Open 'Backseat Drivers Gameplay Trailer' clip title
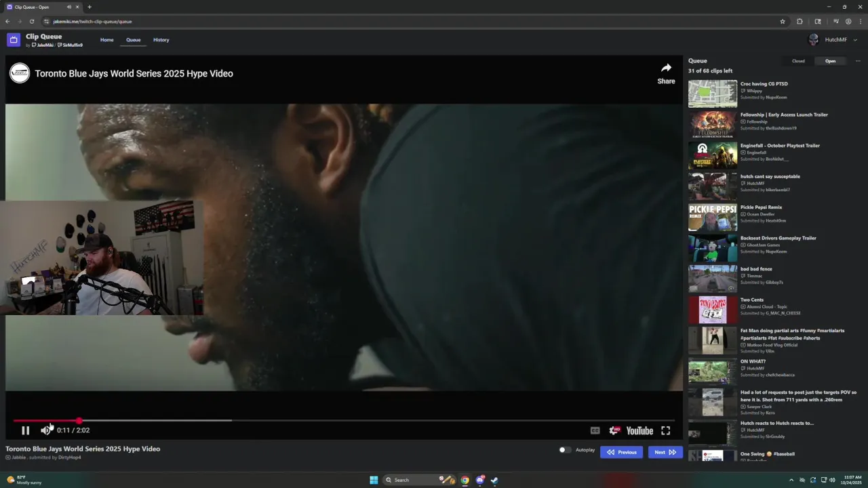 778,238
